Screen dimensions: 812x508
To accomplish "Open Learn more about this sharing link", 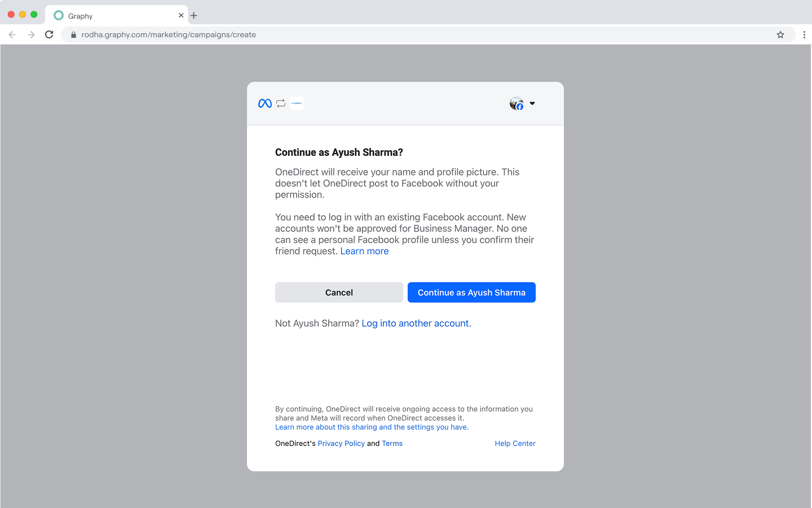I will (x=372, y=427).
